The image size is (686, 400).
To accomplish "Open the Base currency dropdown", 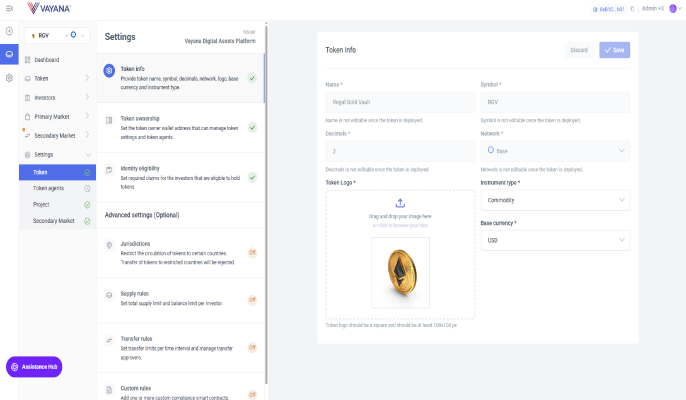I will 554,241.
